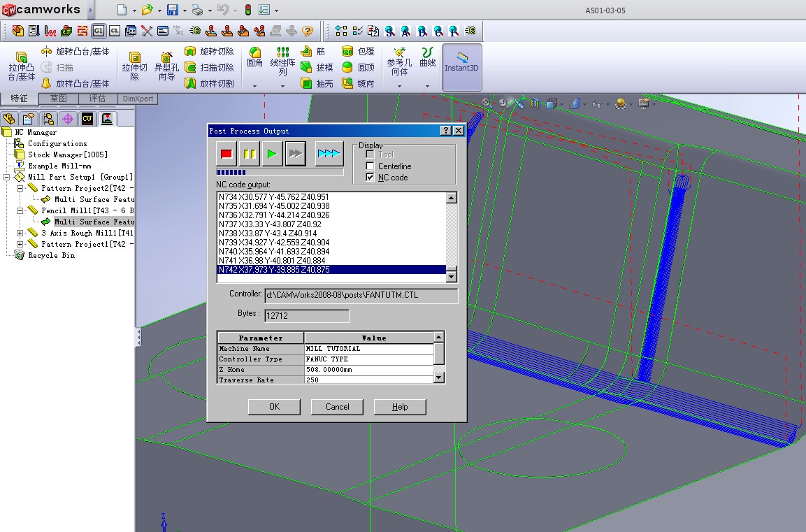Collapse the Pencil Mill1 tree node
Viewport: 806px width, 532px height.
tap(20, 210)
